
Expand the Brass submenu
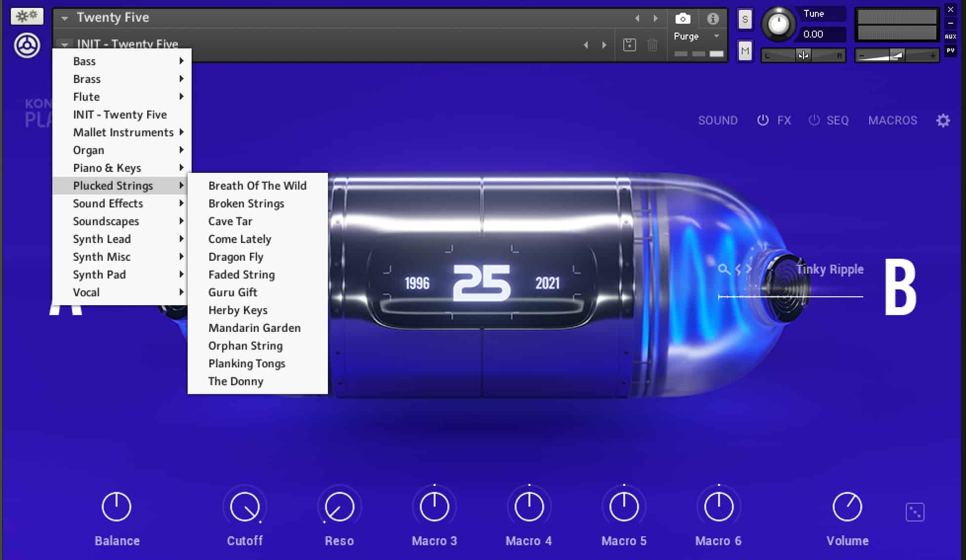(x=121, y=79)
